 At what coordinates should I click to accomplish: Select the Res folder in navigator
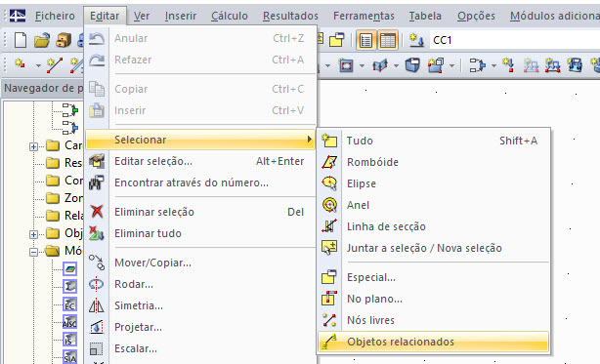coord(64,163)
